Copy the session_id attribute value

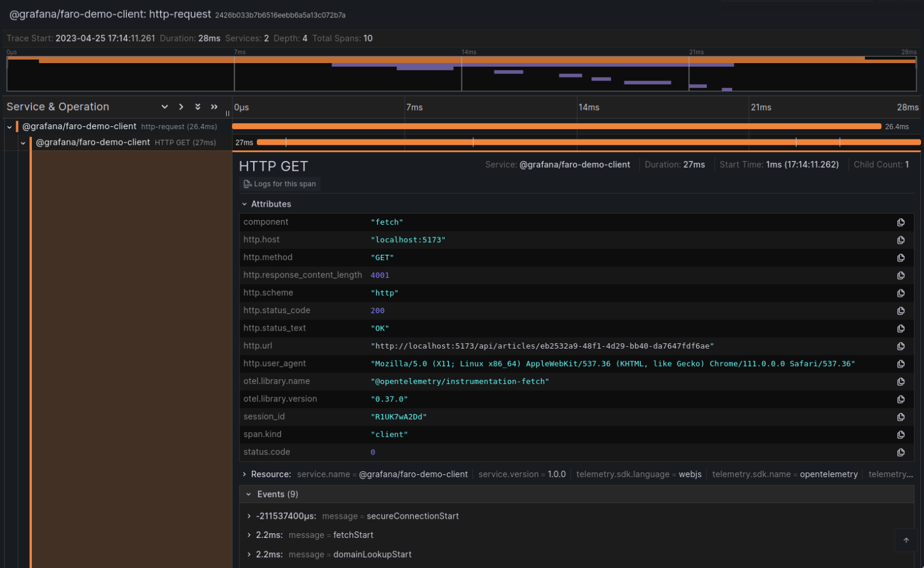tap(901, 416)
